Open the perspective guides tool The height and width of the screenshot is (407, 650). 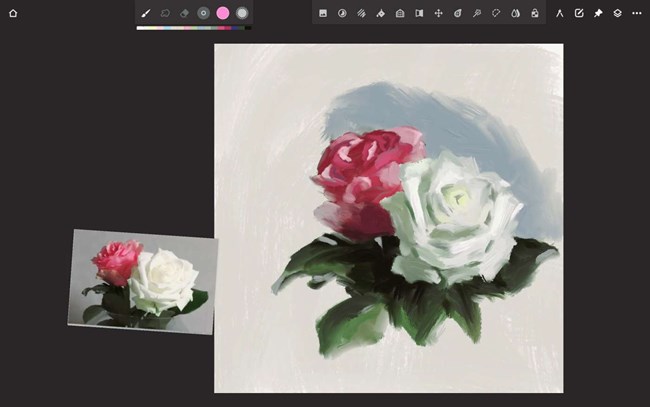tap(400, 13)
